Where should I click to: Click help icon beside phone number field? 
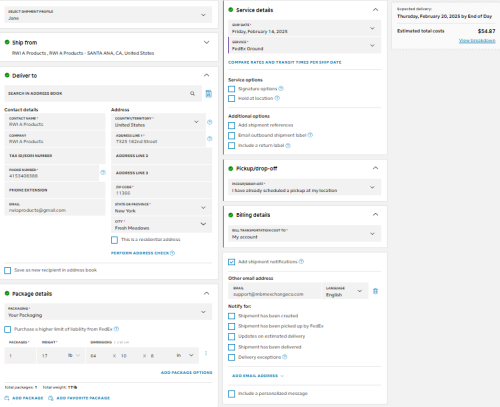coord(103,172)
